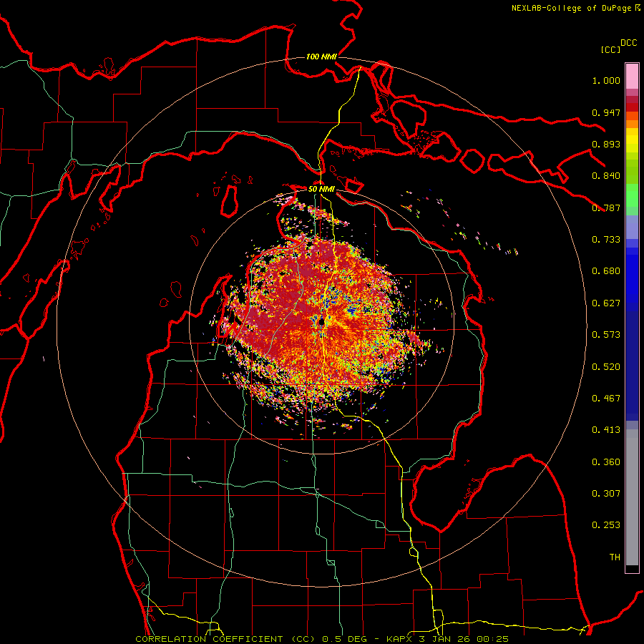Click the black radar site dot at center
The image size is (644, 644).
click(x=321, y=322)
